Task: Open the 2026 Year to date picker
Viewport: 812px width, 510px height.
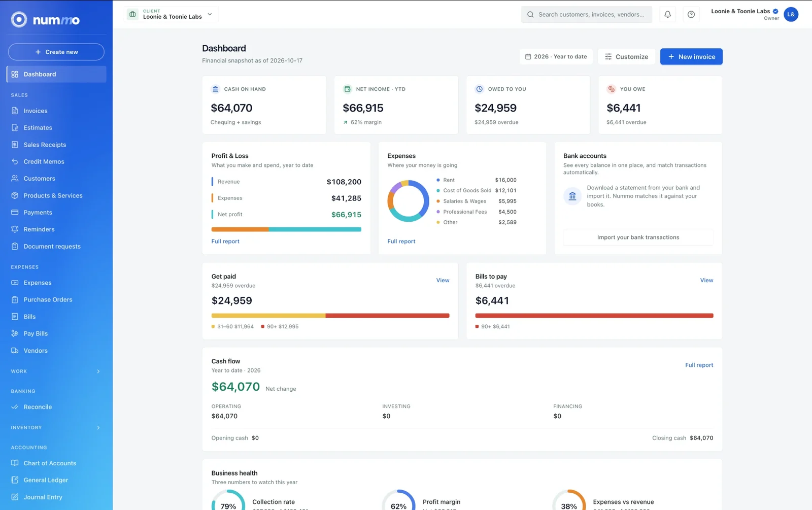Action: pos(556,56)
